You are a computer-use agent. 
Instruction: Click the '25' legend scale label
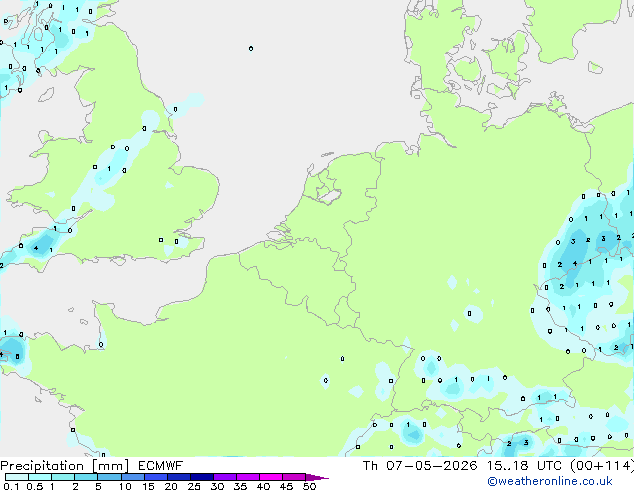[x=194, y=486]
